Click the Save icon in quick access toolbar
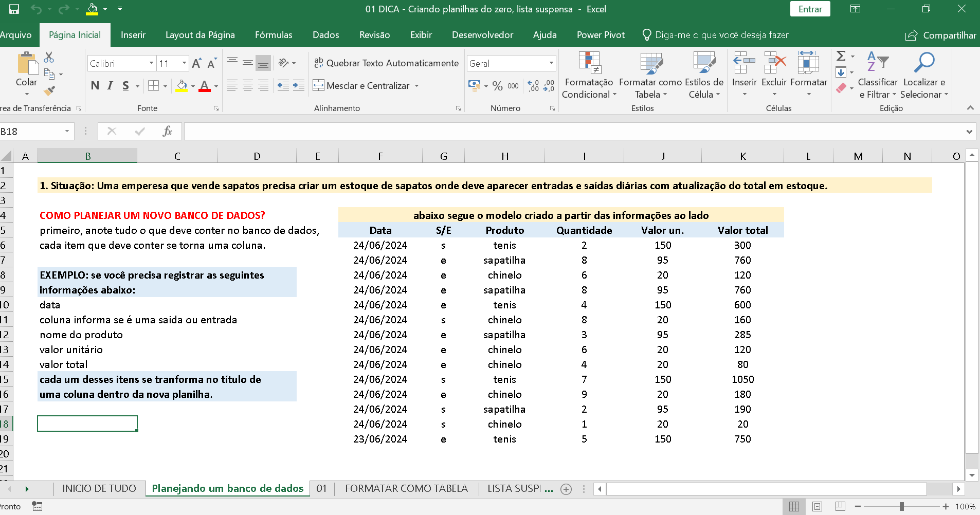980x515 pixels. click(x=14, y=9)
